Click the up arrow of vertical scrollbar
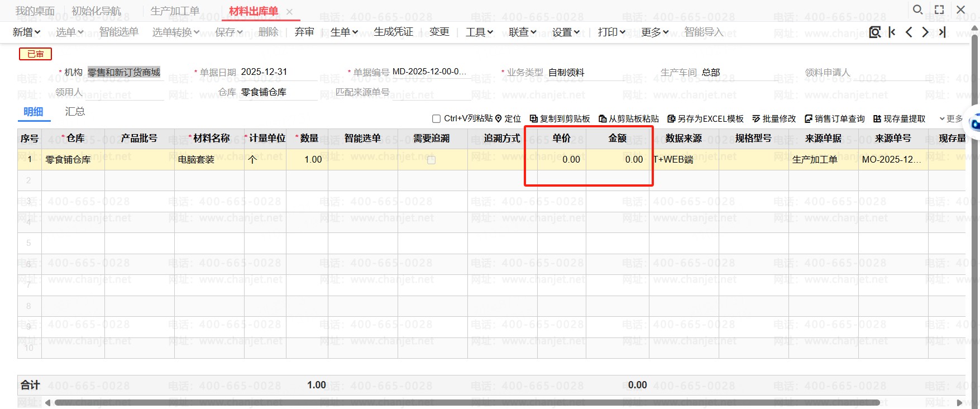Image resolution: width=980 pixels, height=409 pixels. [x=976, y=28]
